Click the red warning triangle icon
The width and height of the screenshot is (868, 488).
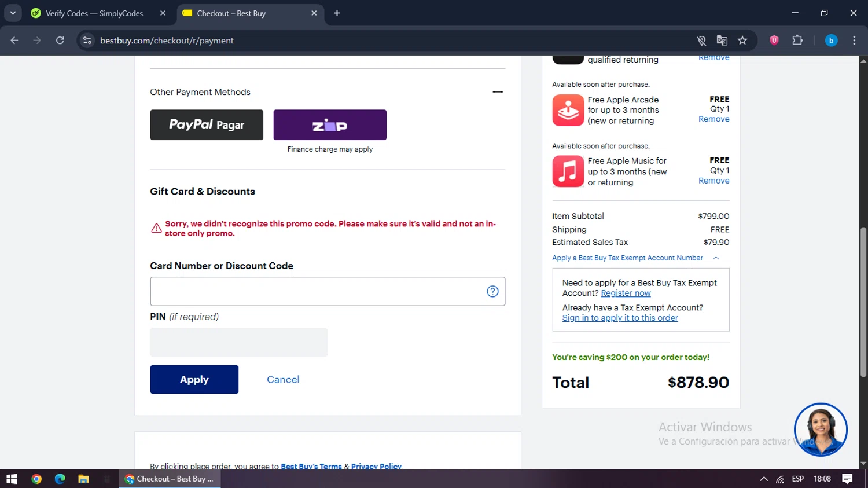pyautogui.click(x=156, y=228)
